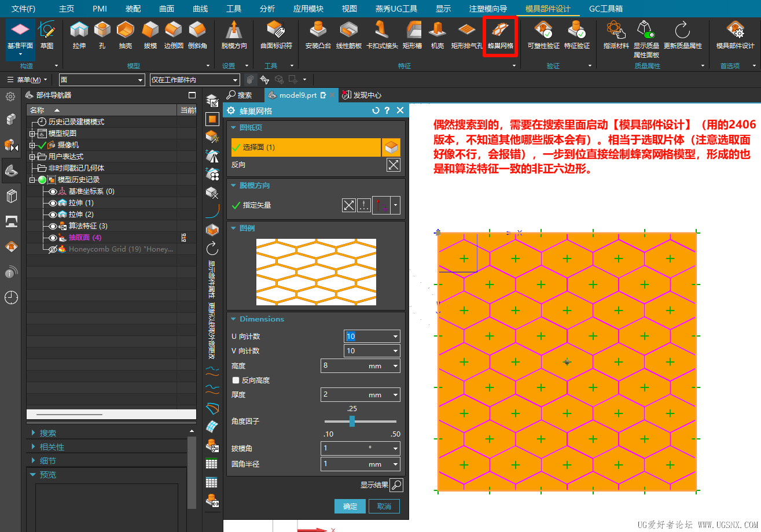Image resolution: width=761 pixels, height=532 pixels.
Task: Activate the 拉伸 (Extrude) command
Action: [x=79, y=35]
